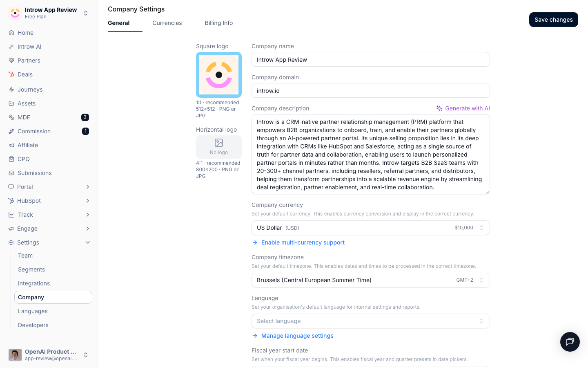
Task: Click the Home icon in sidebar
Action: [11, 33]
